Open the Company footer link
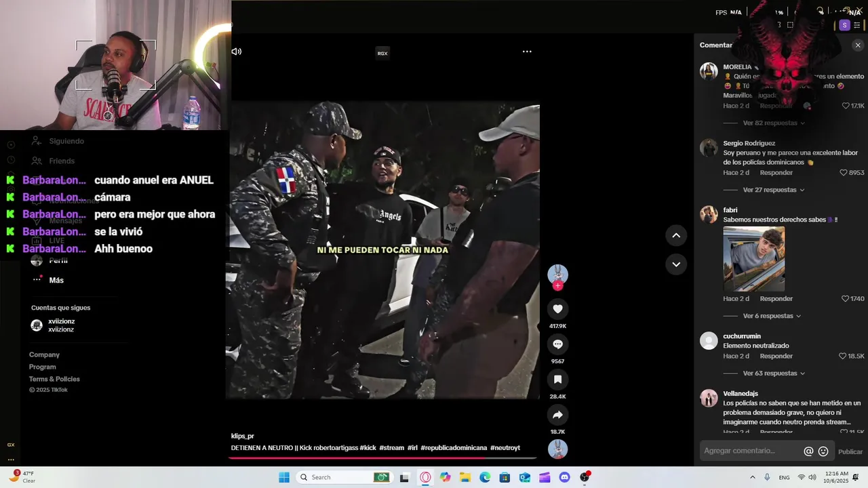This screenshot has height=488, width=868. (x=44, y=355)
